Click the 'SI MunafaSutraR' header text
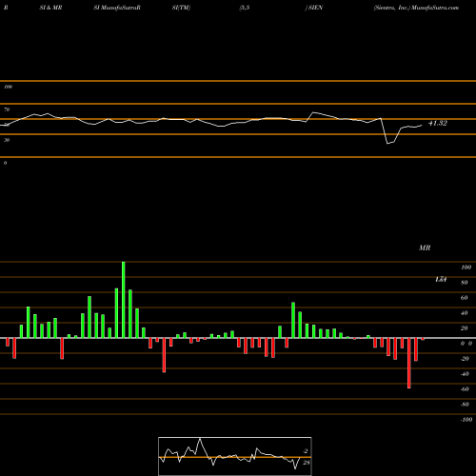Viewport: 476px width, 476px height. tap(117, 8)
